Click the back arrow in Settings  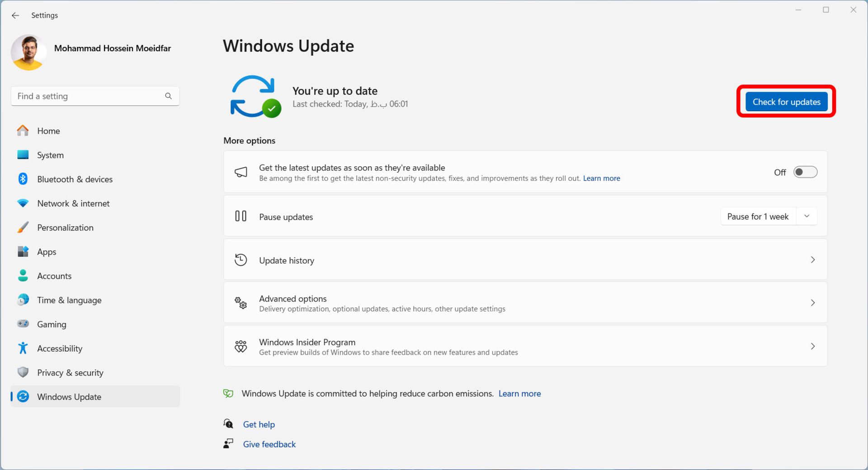pyautogui.click(x=15, y=15)
